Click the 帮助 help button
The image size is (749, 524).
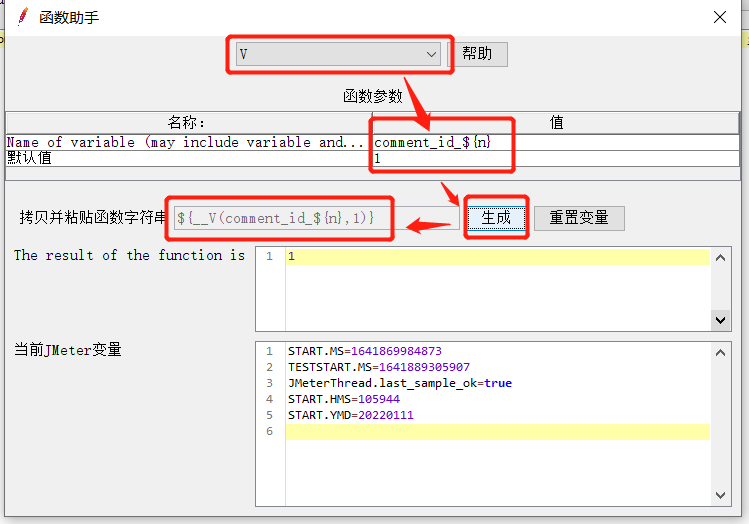(x=477, y=54)
